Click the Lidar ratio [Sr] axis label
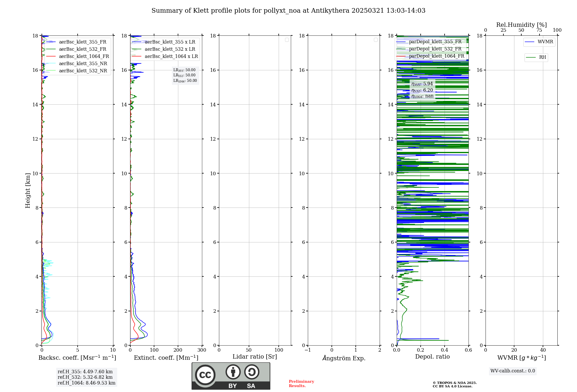The image size is (577, 392). point(255,357)
